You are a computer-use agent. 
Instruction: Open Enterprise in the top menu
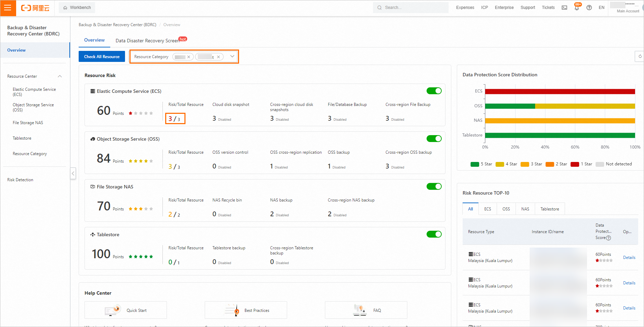[504, 8]
